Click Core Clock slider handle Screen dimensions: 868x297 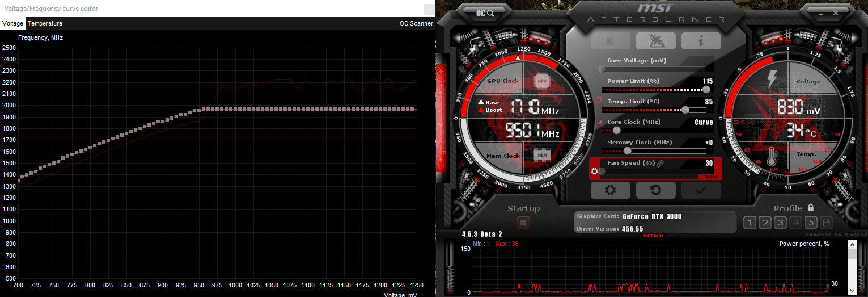pyautogui.click(x=616, y=130)
